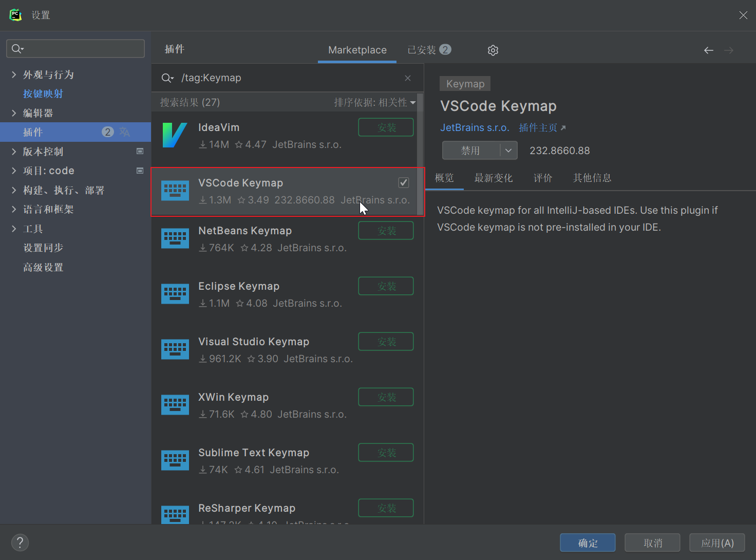Click the project-level icon beside 项目: code
Viewport: 756px width, 560px height.
pyautogui.click(x=140, y=170)
